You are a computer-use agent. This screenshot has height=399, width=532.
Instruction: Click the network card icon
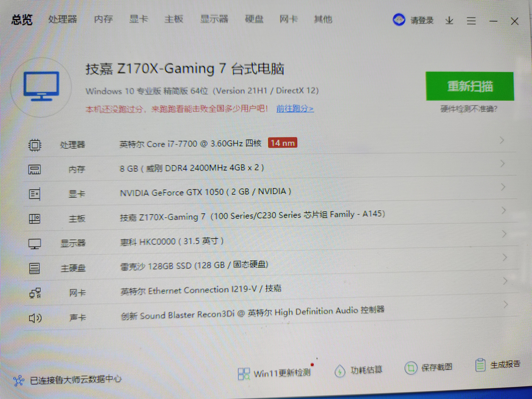35,293
